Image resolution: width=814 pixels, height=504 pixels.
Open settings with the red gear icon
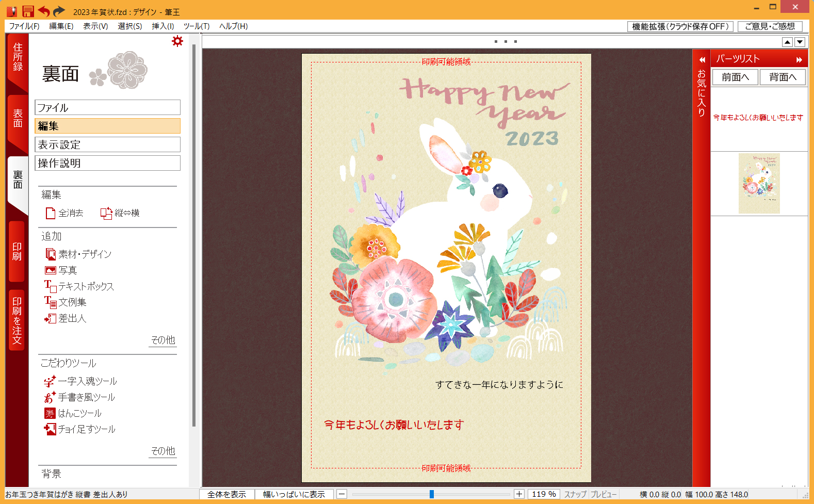click(x=177, y=41)
